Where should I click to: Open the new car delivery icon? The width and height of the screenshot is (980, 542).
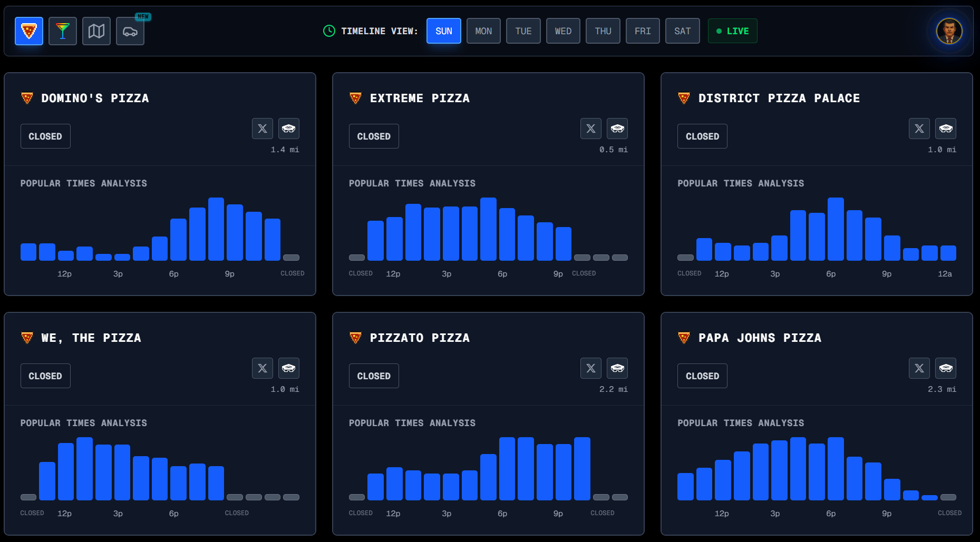point(130,31)
